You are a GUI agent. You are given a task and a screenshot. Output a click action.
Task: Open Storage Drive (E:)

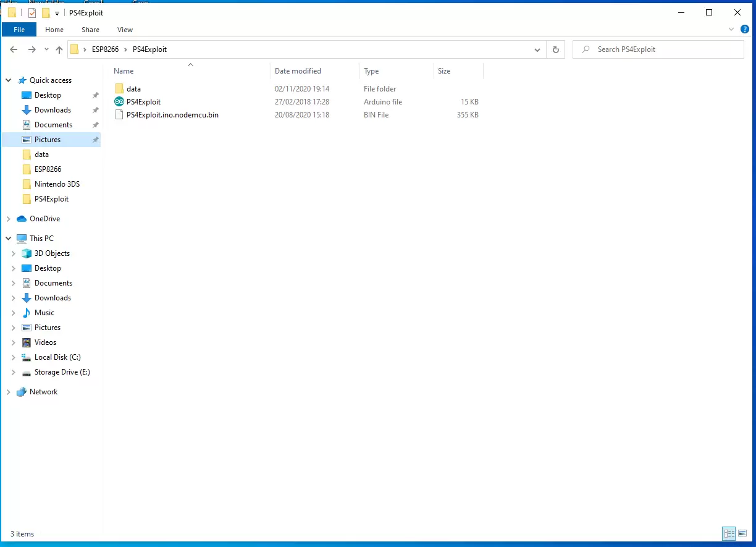pos(62,372)
